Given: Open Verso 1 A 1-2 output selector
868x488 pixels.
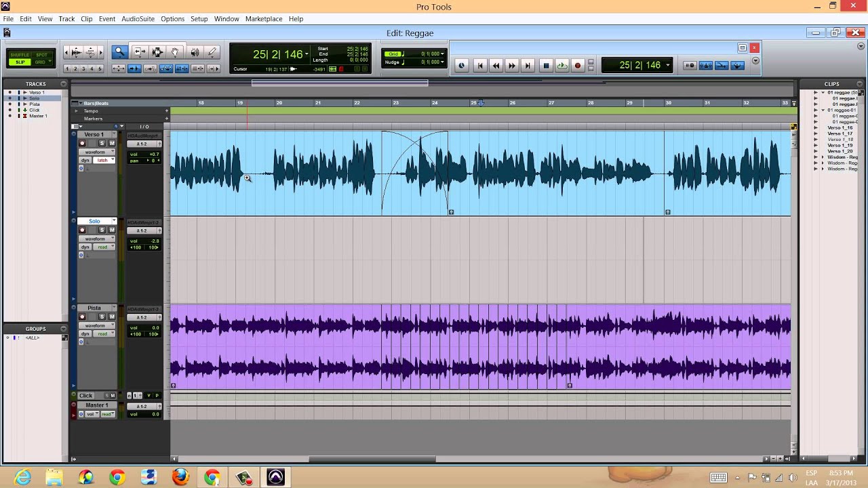Looking at the screenshot, I should click(x=144, y=144).
